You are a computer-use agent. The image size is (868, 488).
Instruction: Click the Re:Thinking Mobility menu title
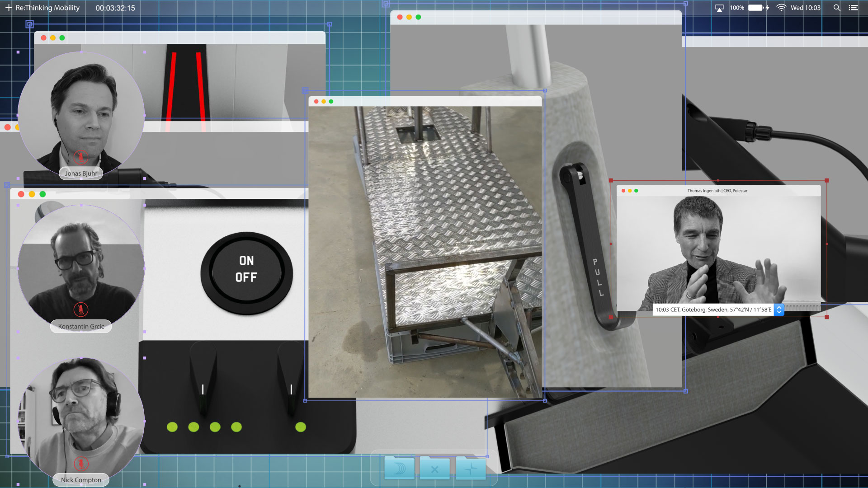[x=47, y=8]
